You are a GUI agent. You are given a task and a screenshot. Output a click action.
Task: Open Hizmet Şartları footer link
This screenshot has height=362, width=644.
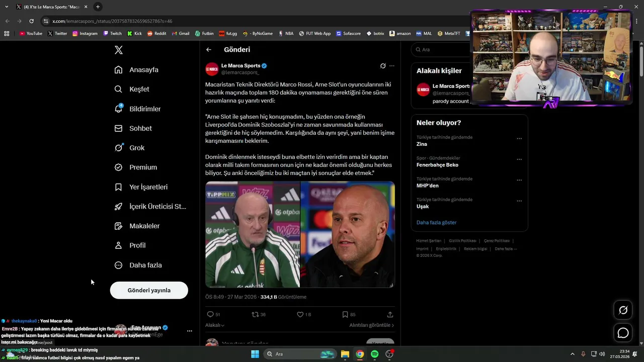tap(429, 241)
